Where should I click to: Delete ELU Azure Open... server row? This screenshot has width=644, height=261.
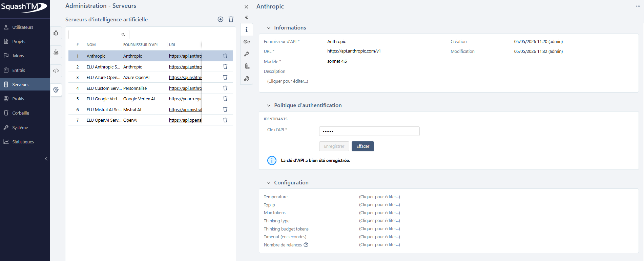225,77
